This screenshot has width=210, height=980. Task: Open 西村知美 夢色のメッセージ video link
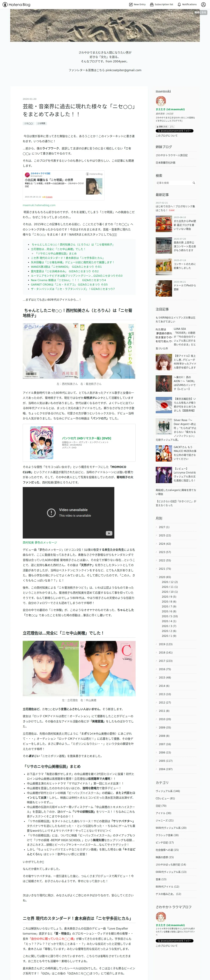pos(40,542)
